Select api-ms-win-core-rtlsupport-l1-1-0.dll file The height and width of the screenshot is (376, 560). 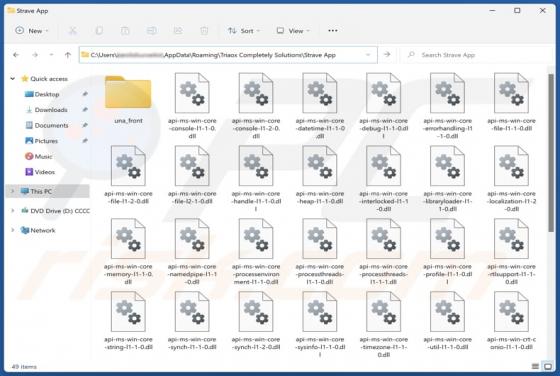pos(511,251)
